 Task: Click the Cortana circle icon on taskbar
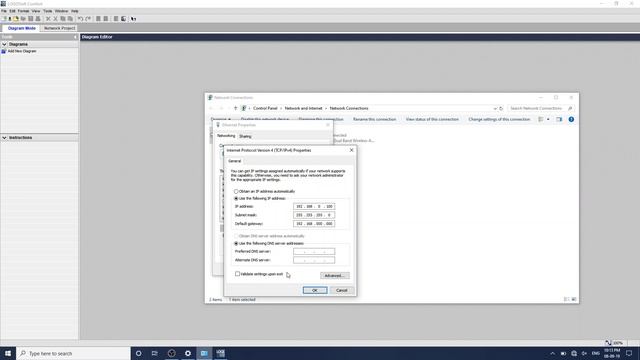point(139,353)
